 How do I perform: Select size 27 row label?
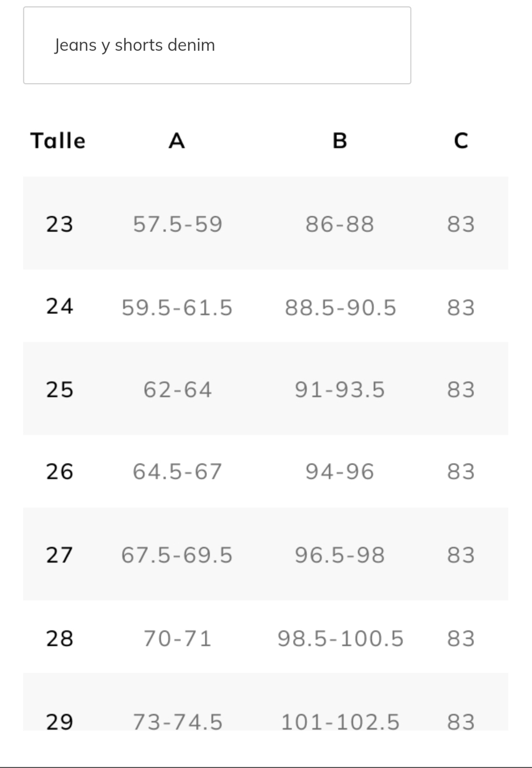click(60, 555)
